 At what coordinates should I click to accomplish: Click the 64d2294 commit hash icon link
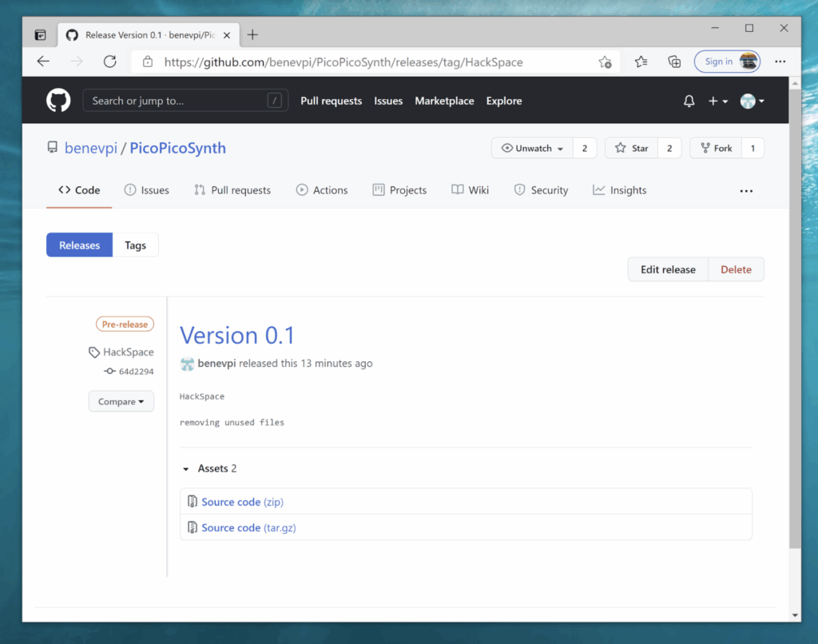129,372
